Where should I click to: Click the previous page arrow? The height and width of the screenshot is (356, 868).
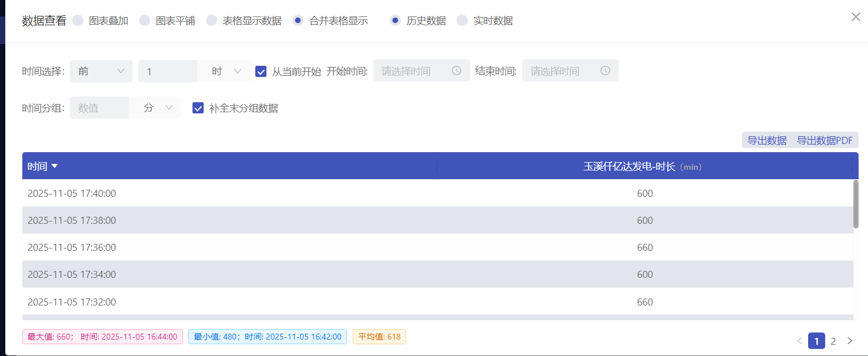tap(799, 340)
